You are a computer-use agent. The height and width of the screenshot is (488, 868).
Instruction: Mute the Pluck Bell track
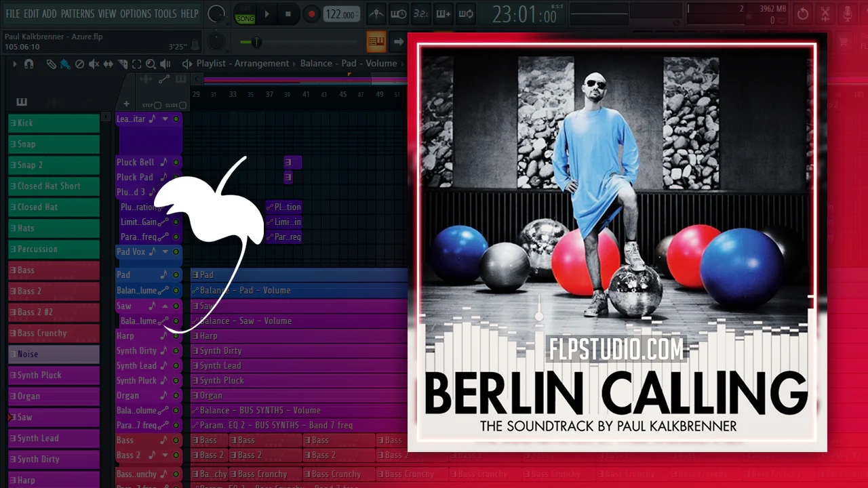tap(176, 163)
